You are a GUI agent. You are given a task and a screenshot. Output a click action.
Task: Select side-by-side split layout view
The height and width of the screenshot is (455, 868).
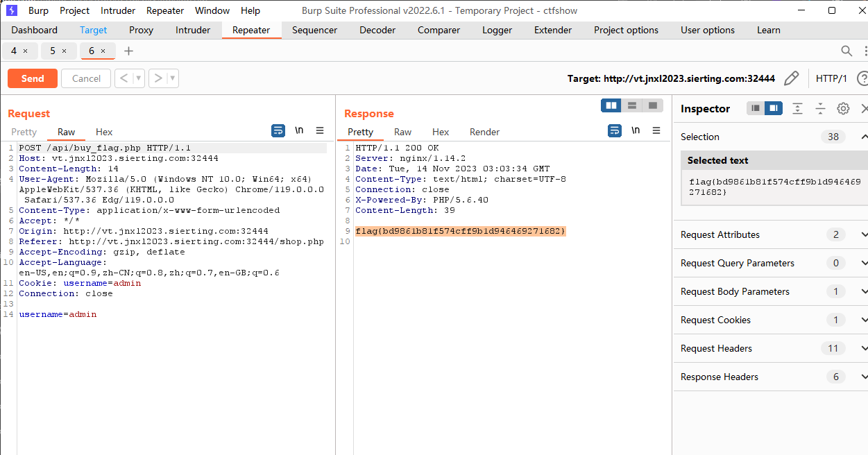pyautogui.click(x=611, y=105)
